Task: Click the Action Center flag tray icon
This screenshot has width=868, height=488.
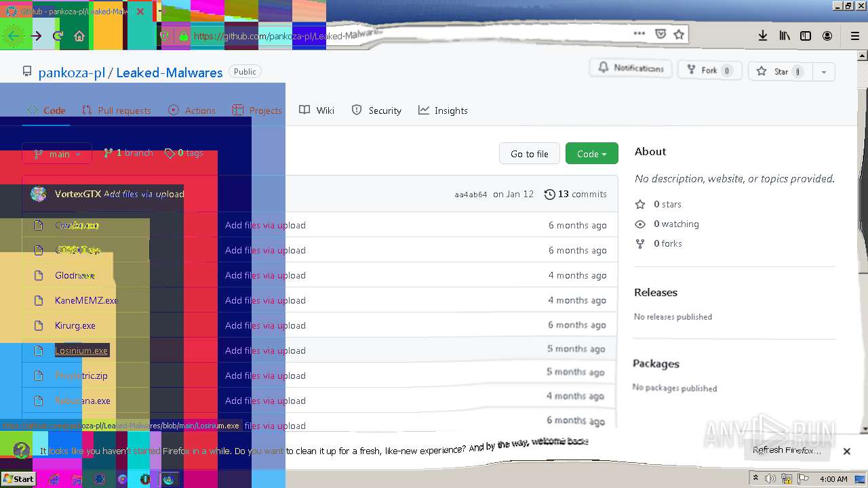Action: tap(804, 479)
